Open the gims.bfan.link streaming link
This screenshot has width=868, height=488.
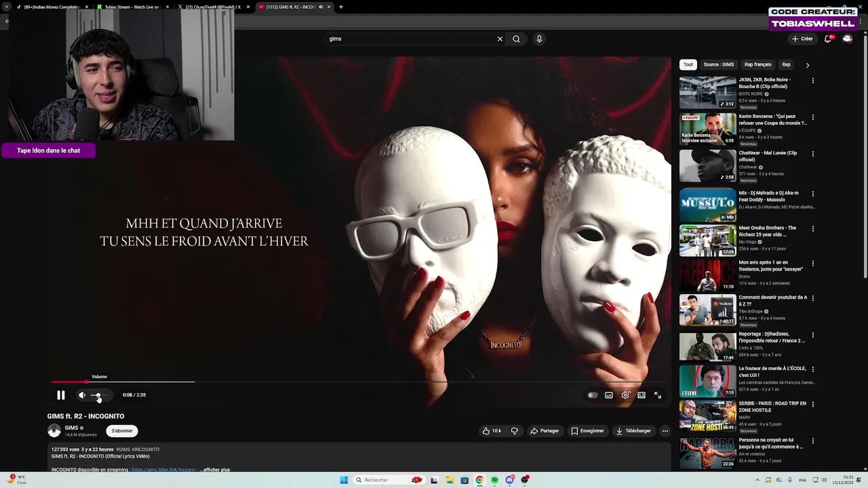point(165,470)
